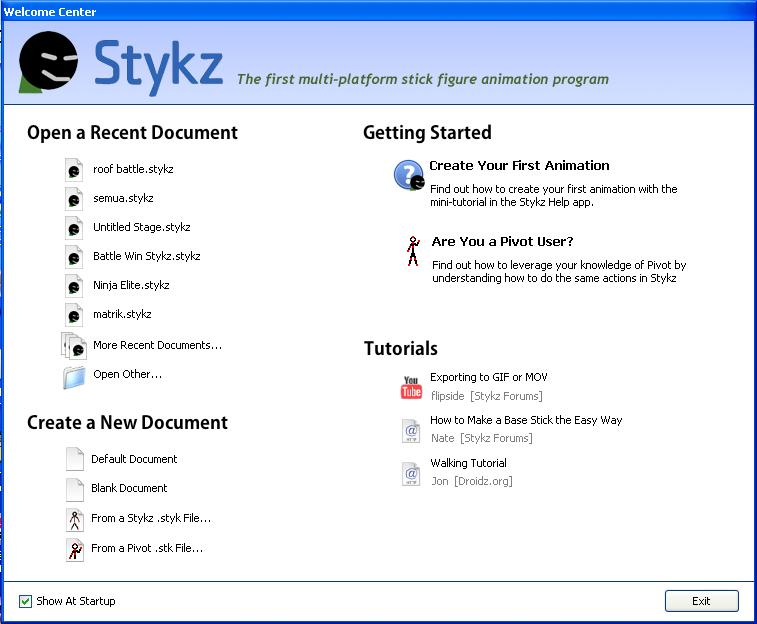Click the Exit button
The width and height of the screenshot is (757, 624).
pyautogui.click(x=701, y=601)
